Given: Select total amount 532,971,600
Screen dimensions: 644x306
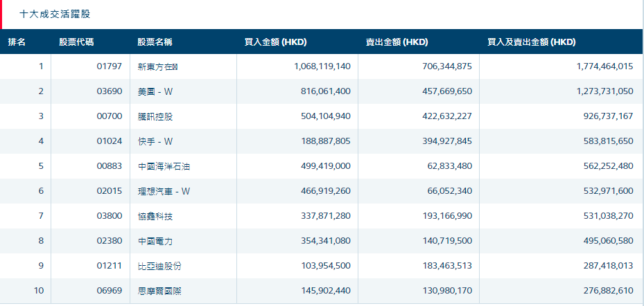Looking at the screenshot, I should pyautogui.click(x=608, y=191).
